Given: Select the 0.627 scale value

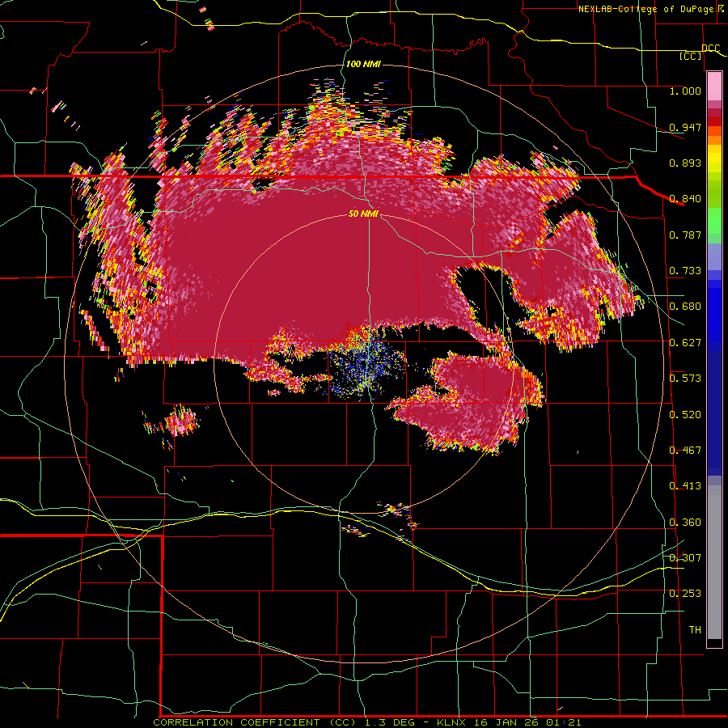Looking at the screenshot, I should (x=685, y=343).
